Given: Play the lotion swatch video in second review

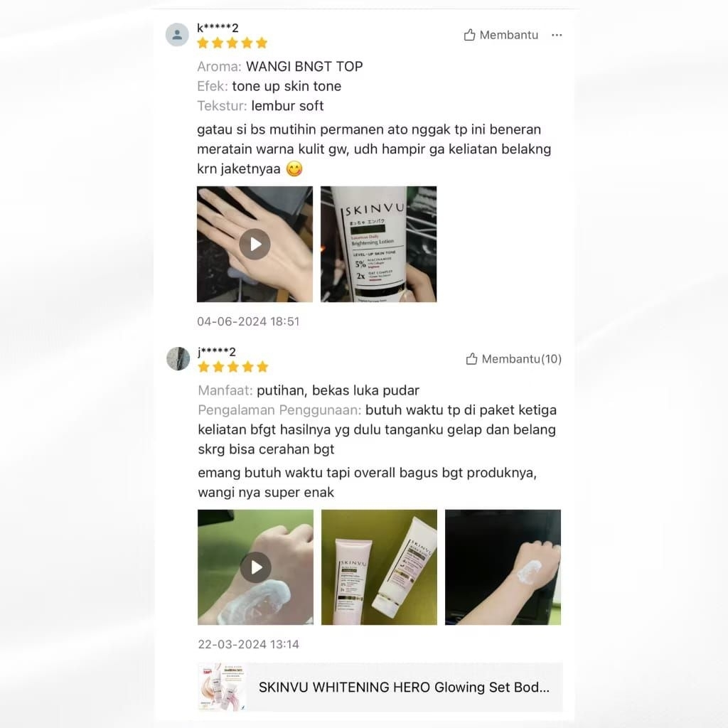Looking at the screenshot, I should (x=255, y=567).
